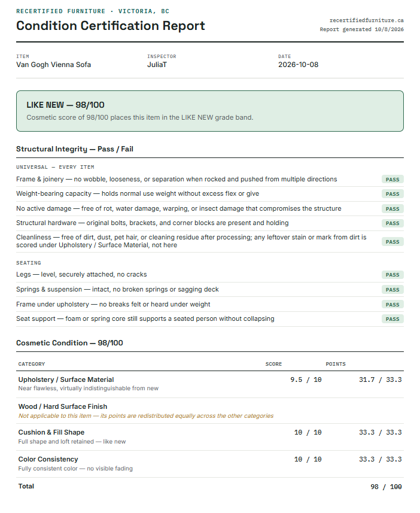This screenshot has height=513, width=420.
Task: Click the PASS badge for Frame under upholstery
Action: coord(392,304)
